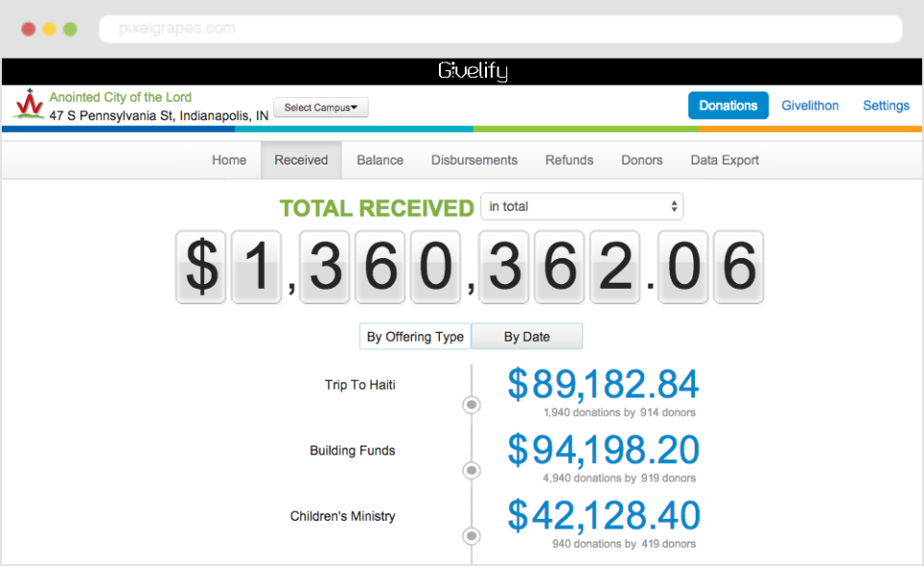Go to Givelithon from the header
Image resolution: width=924 pixels, height=566 pixels.
809,105
